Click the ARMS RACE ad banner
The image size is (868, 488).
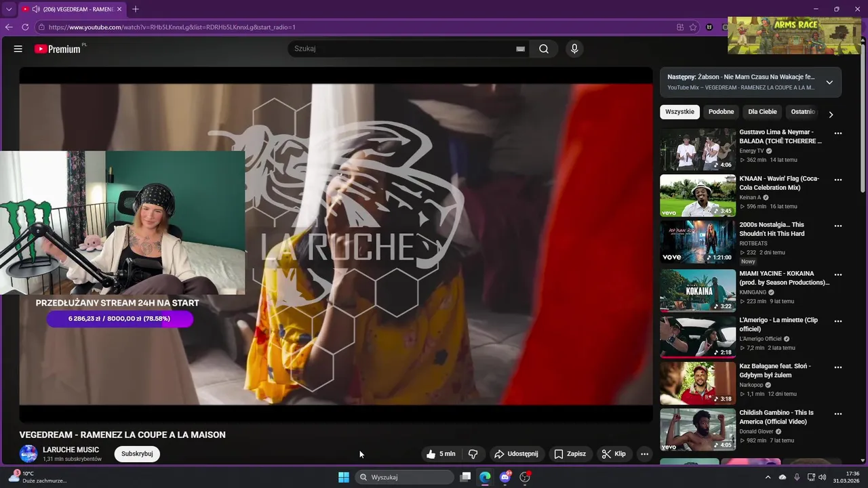coord(794,35)
